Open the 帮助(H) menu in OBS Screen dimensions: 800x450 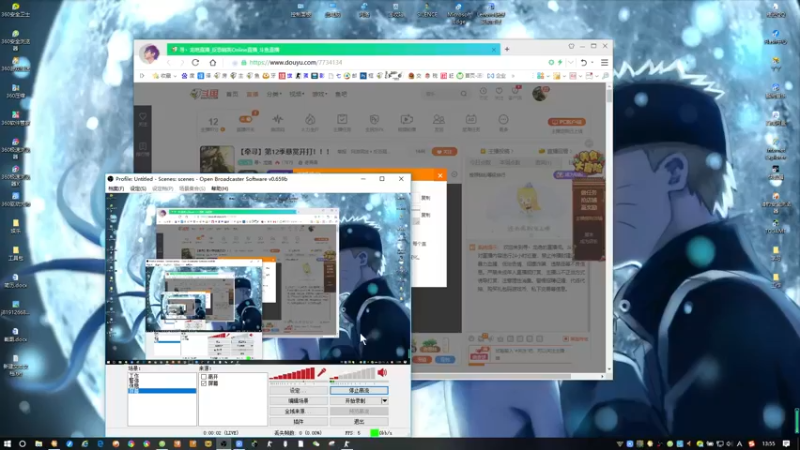pos(220,189)
